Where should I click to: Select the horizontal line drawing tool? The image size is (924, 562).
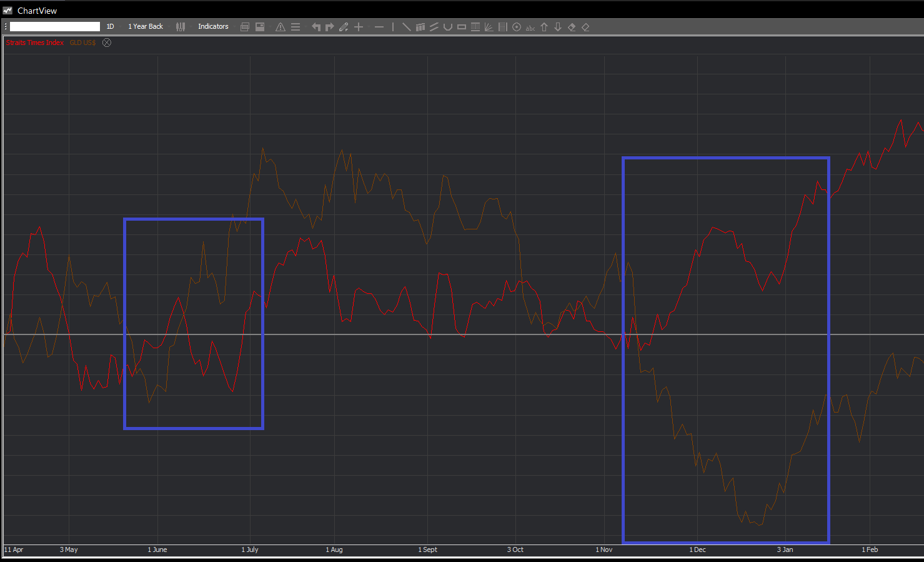(379, 27)
